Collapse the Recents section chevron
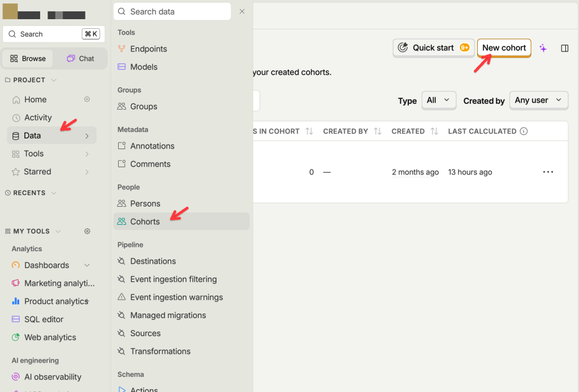This screenshot has width=579, height=392. pos(54,193)
